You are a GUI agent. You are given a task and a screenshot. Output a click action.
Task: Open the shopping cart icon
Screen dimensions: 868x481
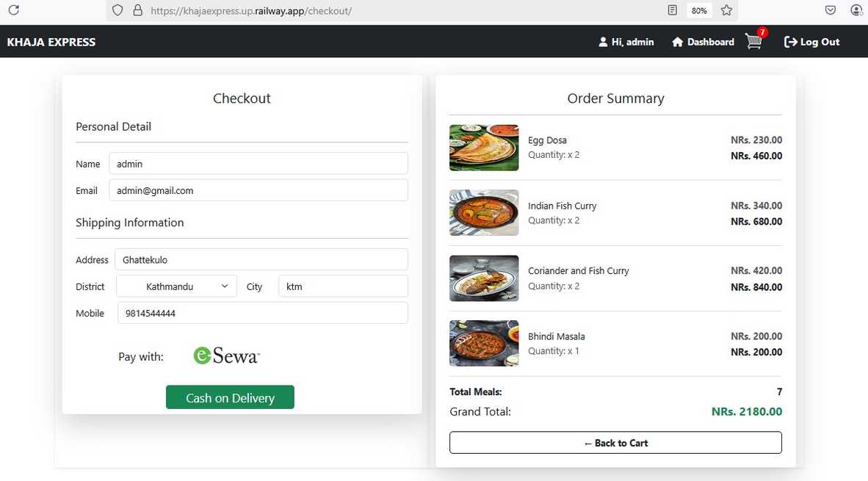754,42
